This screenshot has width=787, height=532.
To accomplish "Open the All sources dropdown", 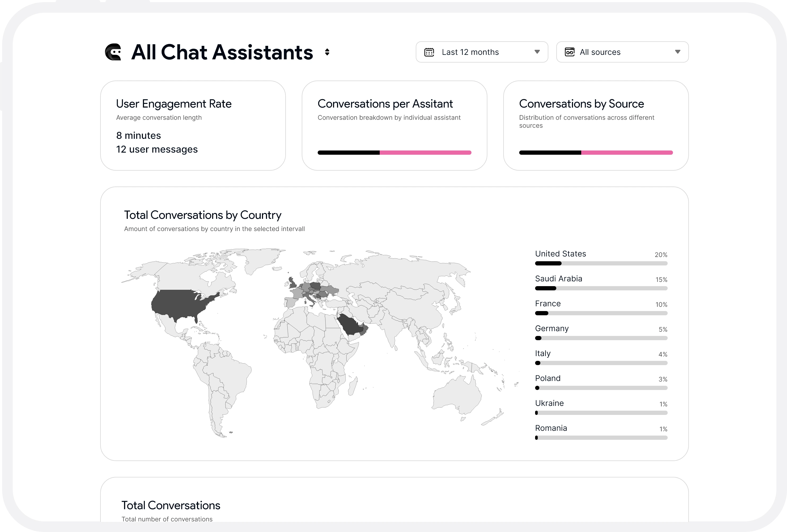I will point(622,52).
